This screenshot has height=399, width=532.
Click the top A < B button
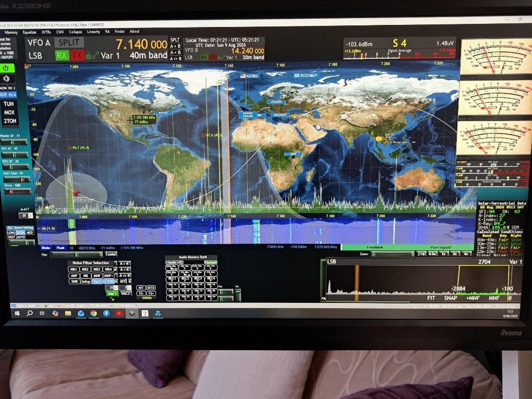click(x=175, y=52)
